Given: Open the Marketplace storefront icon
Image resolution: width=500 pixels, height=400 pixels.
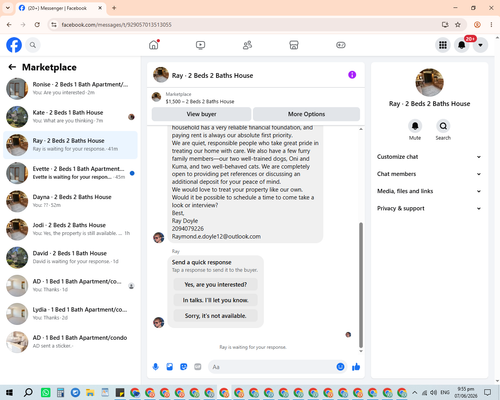Looking at the screenshot, I should pos(294,45).
